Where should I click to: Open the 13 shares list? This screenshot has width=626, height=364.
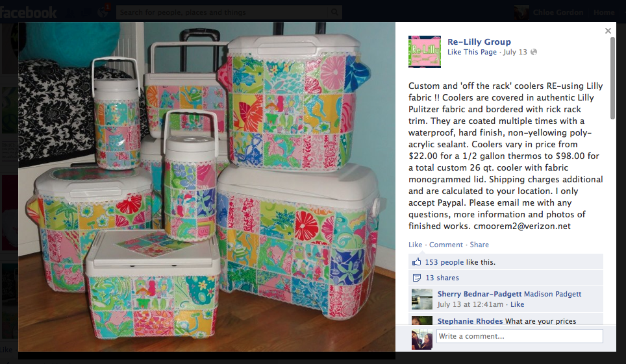coord(442,278)
